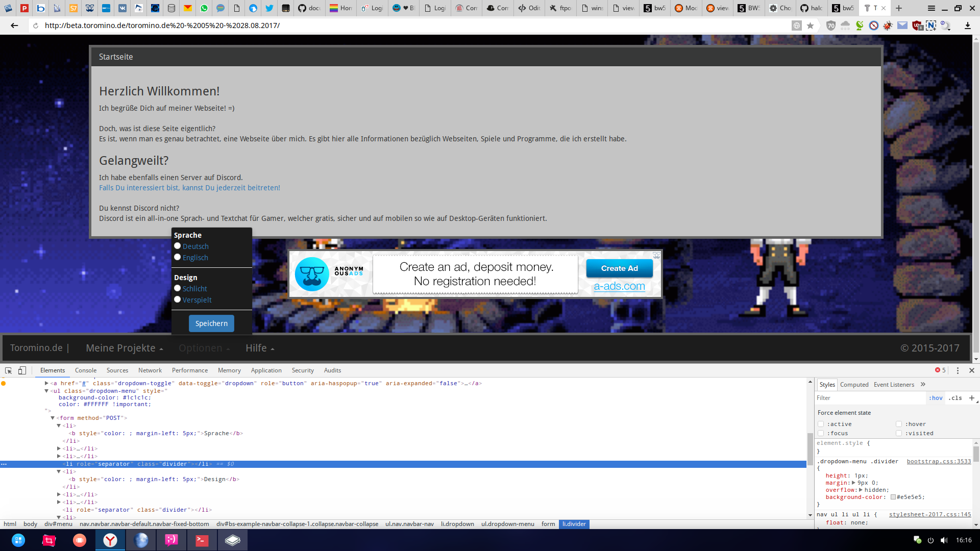The image size is (980, 551).
Task: Expand the form element tree arrow
Action: click(x=53, y=418)
